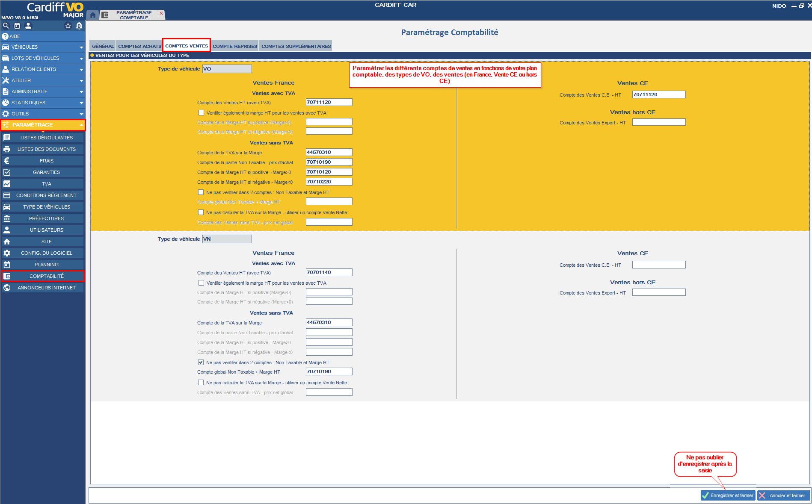Close the Paramétrage Comptable tab
The height and width of the screenshot is (504, 812).
click(161, 13)
